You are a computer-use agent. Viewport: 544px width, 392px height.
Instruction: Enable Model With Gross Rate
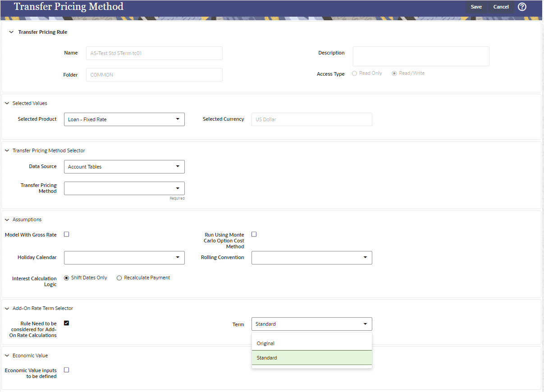[66, 234]
